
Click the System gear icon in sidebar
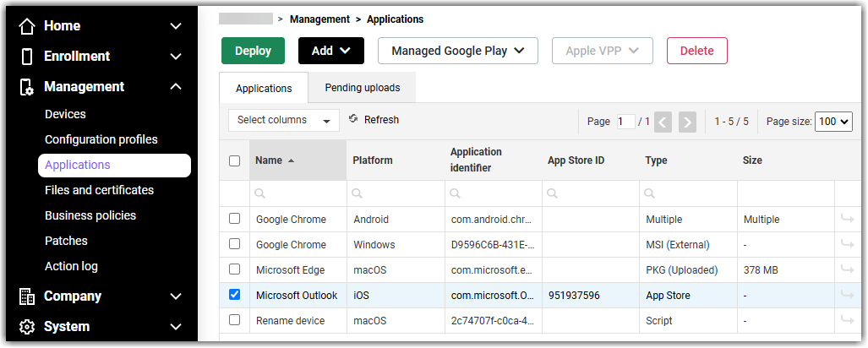click(27, 327)
